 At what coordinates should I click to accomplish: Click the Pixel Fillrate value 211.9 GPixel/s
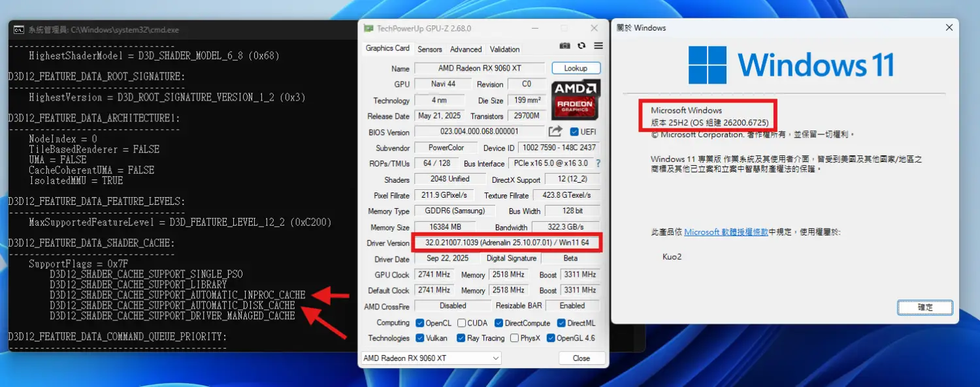[444, 195]
